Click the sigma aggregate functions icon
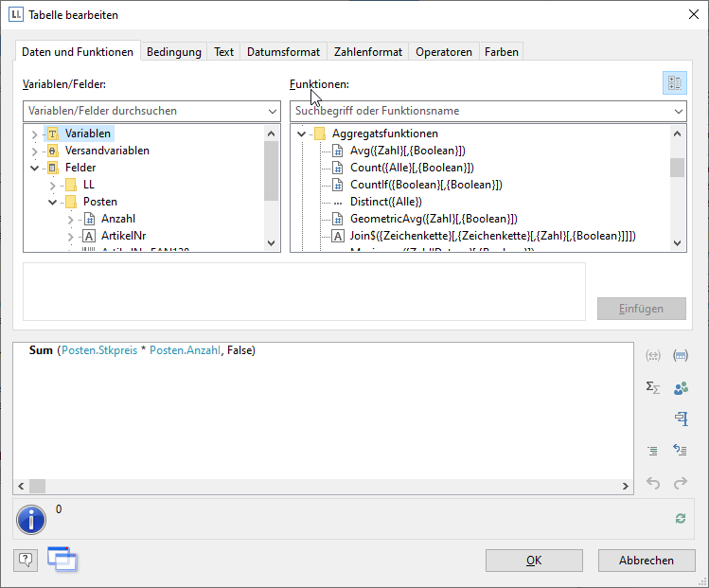This screenshot has height=588, width=709. click(x=652, y=387)
